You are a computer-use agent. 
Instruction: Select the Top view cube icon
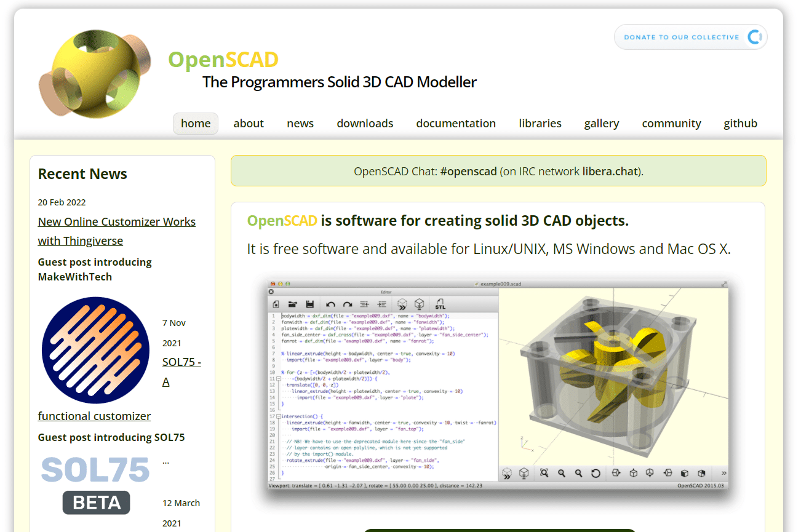pos(633,473)
